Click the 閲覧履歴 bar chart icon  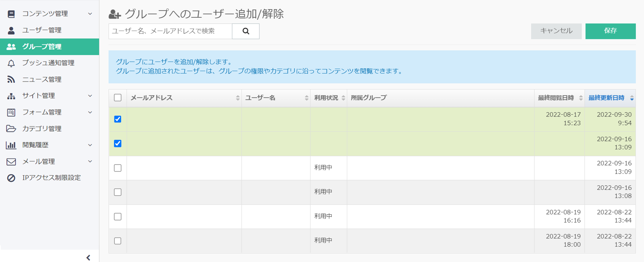11,145
